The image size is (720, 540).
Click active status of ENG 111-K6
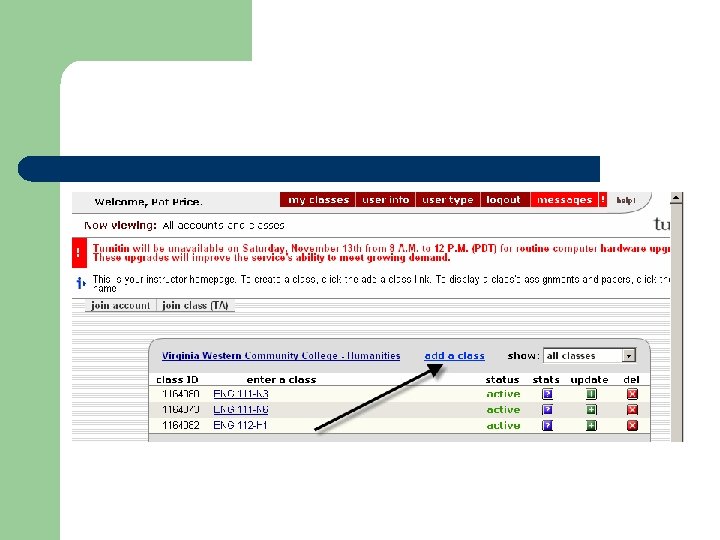click(x=503, y=410)
